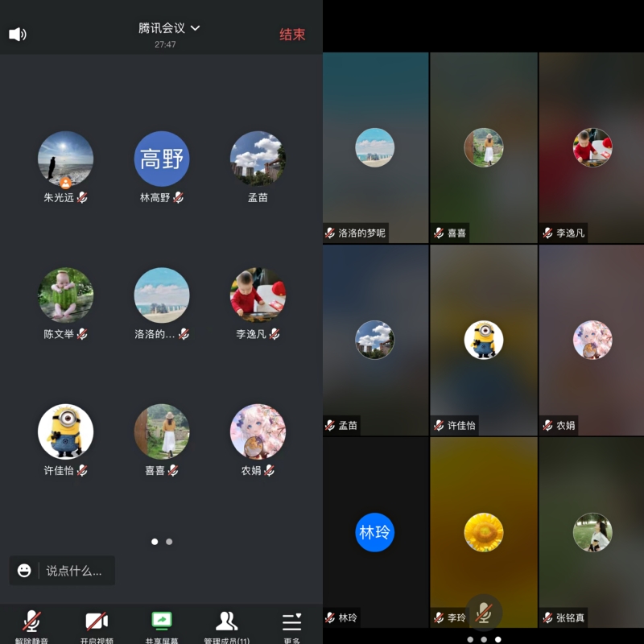Tap the floating muted microphone button
This screenshot has height=644, width=644.
tap(483, 613)
